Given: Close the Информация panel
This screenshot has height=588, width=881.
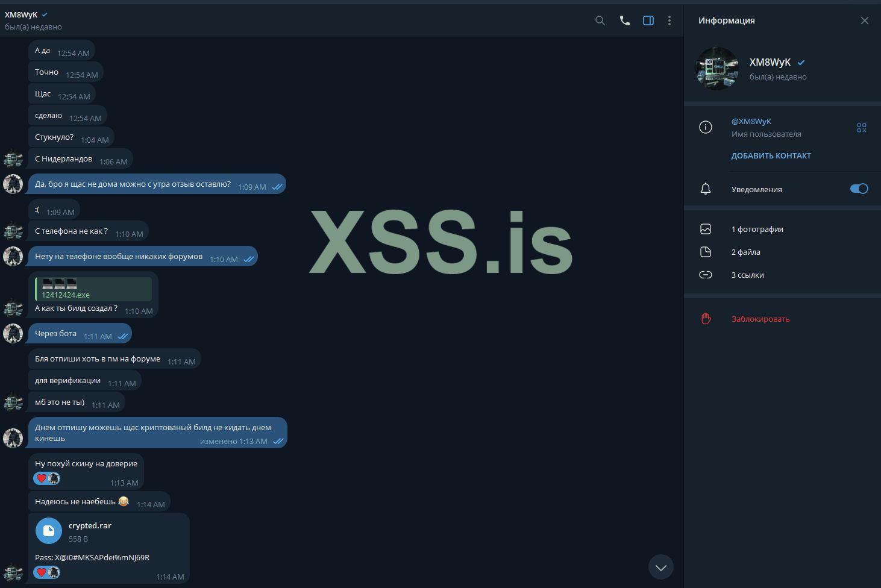Looking at the screenshot, I should 865,20.
